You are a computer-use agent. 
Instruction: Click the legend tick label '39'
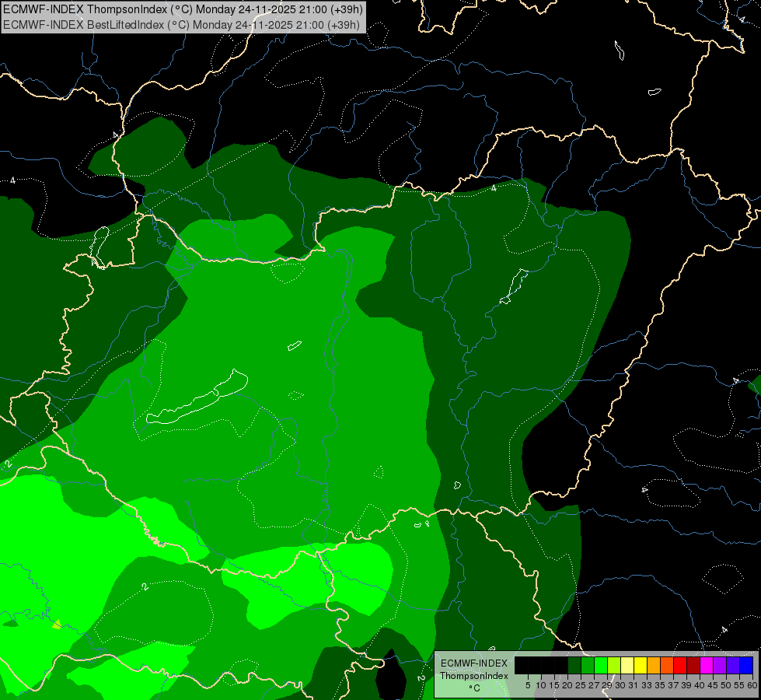686,685
